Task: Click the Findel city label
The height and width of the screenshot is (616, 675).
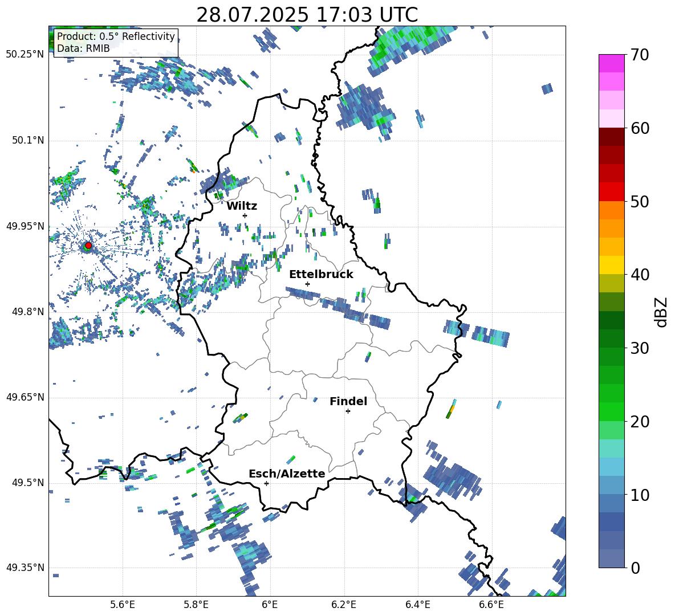Action: point(348,401)
